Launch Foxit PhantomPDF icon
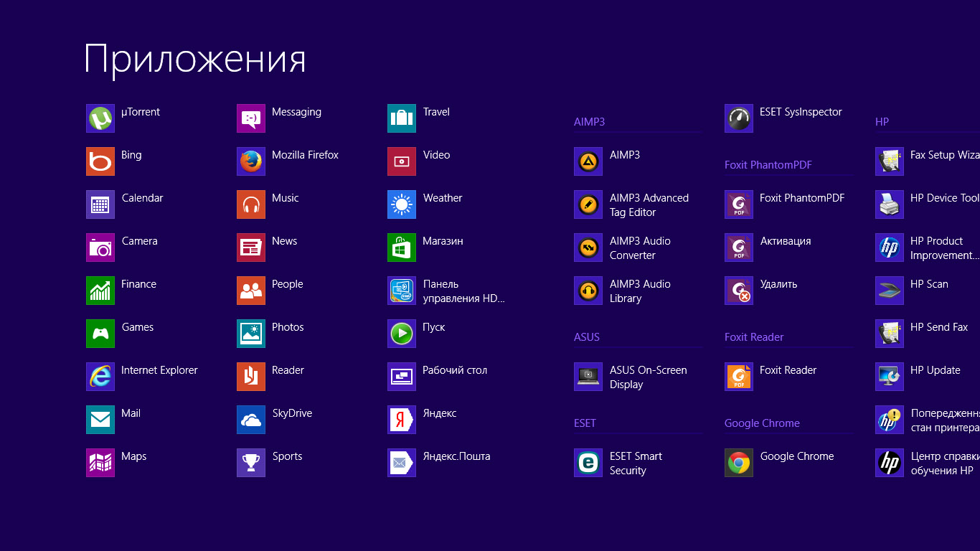The width and height of the screenshot is (980, 551). coord(739,204)
